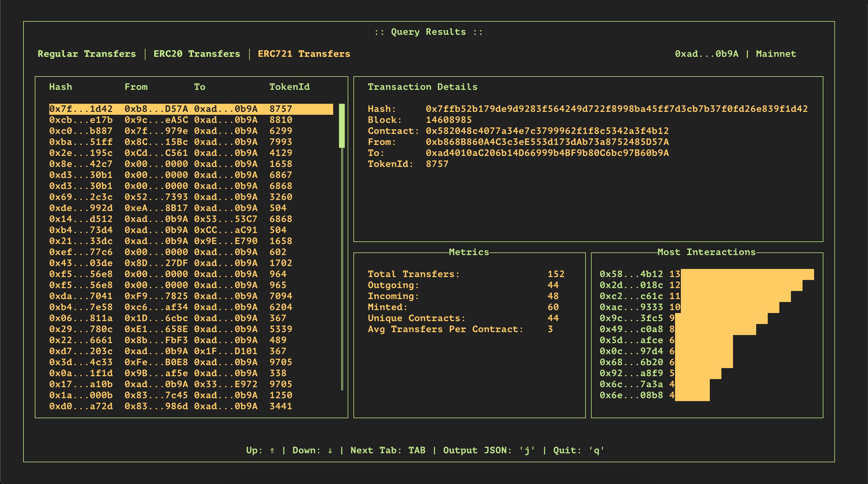Screen dimensions: 868x484
Task: Switch to the Regular Transfers tab
Action: (x=87, y=54)
